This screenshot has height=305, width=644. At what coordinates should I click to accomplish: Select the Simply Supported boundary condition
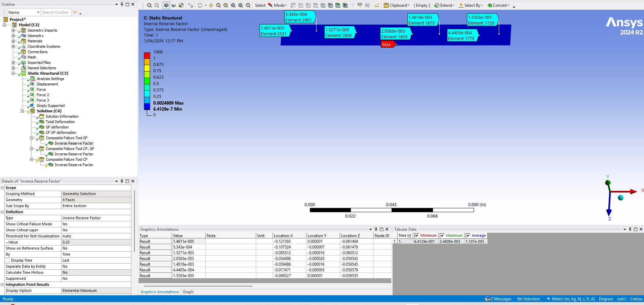pyautogui.click(x=50, y=106)
